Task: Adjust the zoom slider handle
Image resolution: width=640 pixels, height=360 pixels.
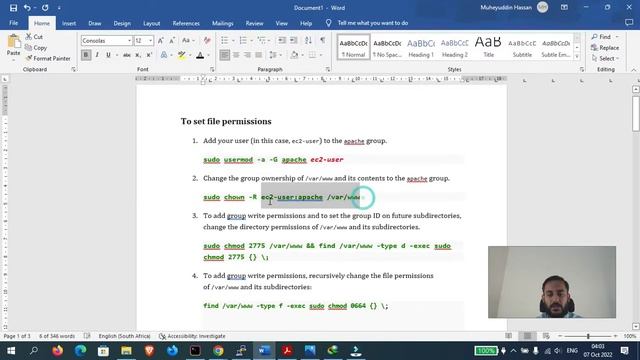Action: [x=588, y=336]
